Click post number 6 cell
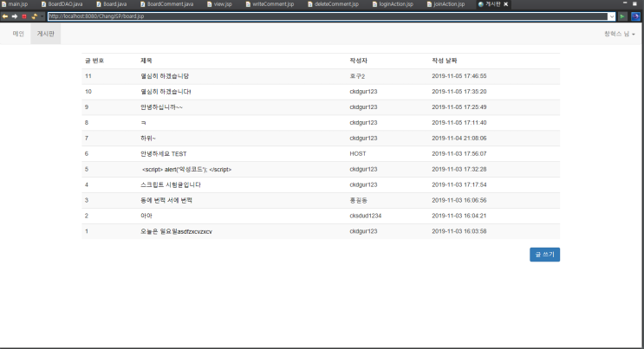The width and height of the screenshot is (644, 349). click(x=87, y=154)
